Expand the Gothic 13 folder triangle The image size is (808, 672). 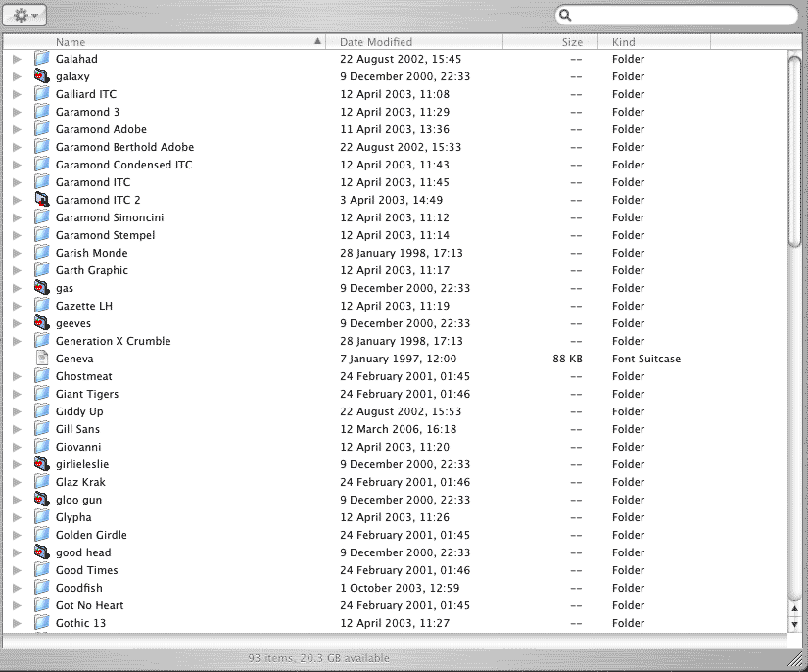pos(17,623)
